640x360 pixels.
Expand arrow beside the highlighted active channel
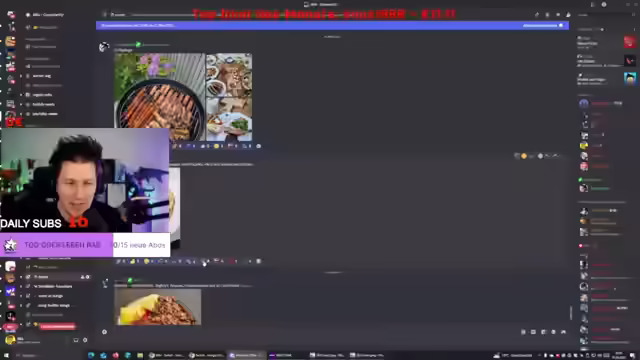pos(21,277)
